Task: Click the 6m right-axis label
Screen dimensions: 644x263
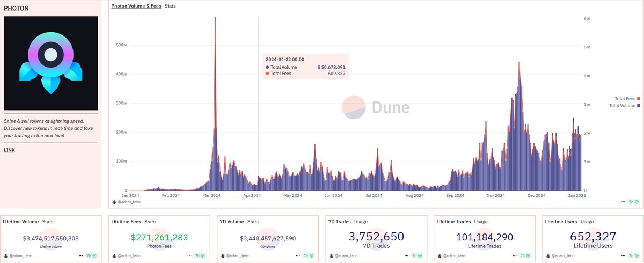Action: [587, 18]
